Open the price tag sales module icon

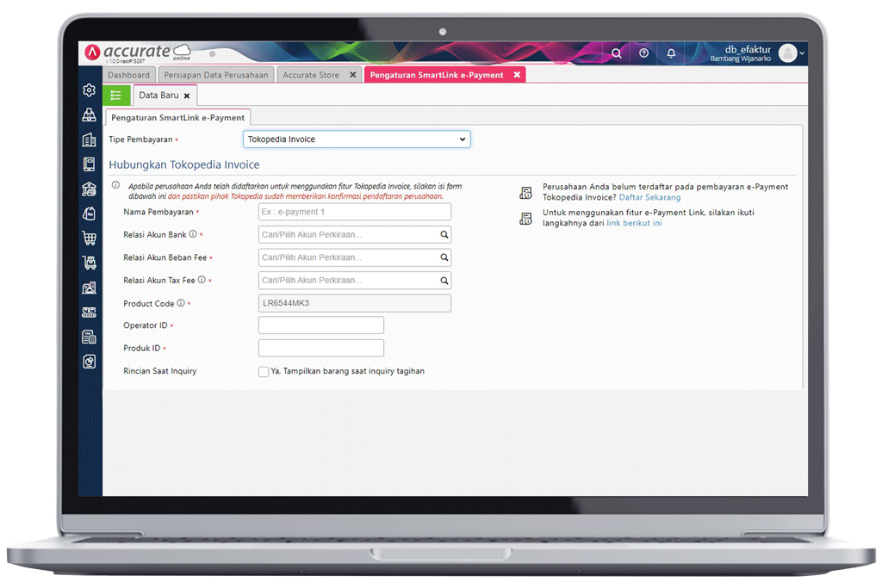pos(89,214)
